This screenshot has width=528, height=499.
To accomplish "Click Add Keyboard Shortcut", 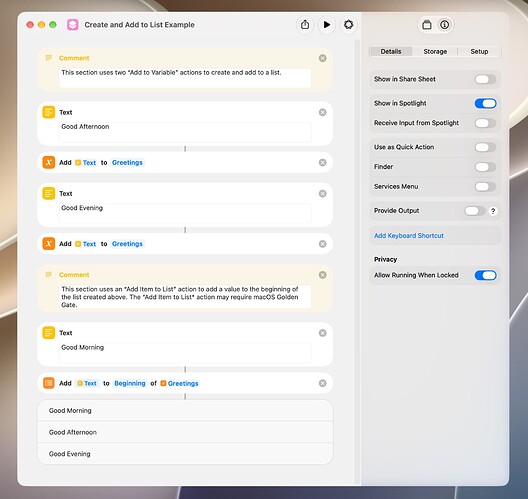I will (x=409, y=236).
